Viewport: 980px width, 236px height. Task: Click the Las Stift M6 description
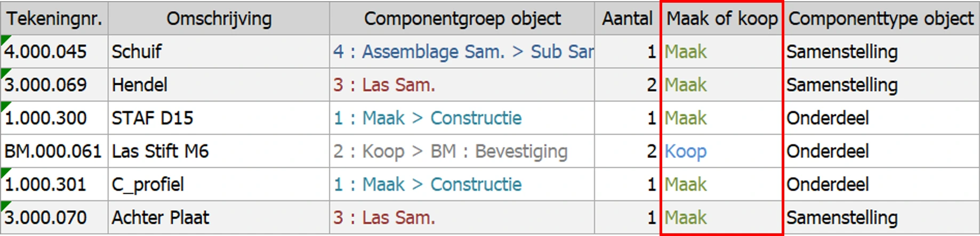[x=160, y=151]
